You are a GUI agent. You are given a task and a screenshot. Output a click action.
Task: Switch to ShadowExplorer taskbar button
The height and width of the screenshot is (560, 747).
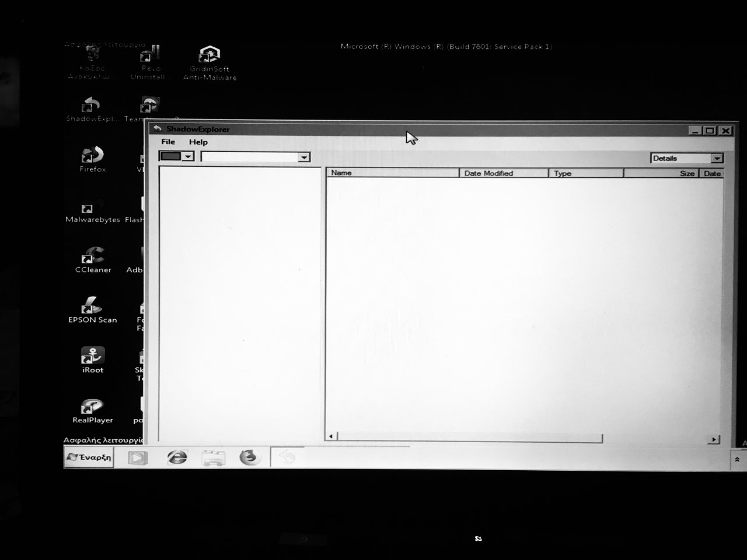point(287,457)
